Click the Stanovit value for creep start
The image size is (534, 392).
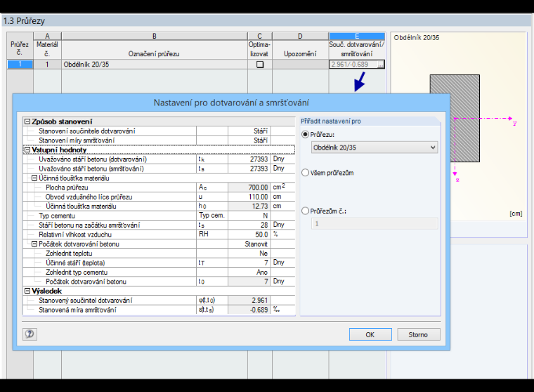[249, 244]
